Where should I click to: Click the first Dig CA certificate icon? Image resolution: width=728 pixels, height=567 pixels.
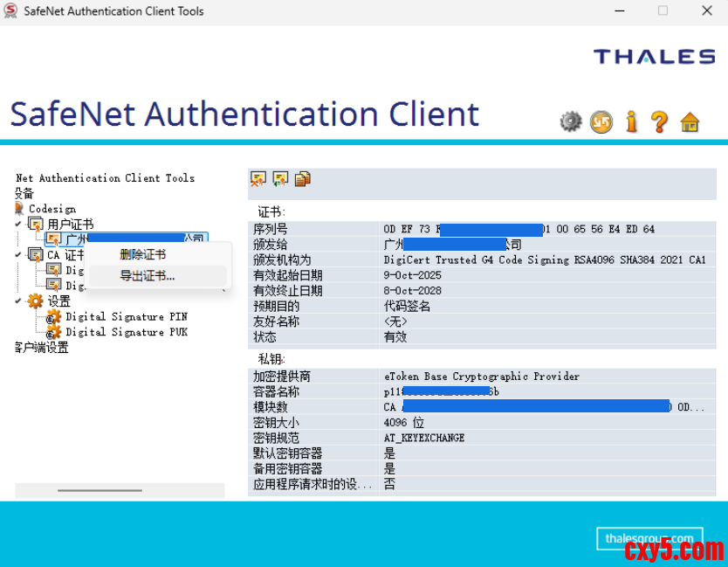53,270
